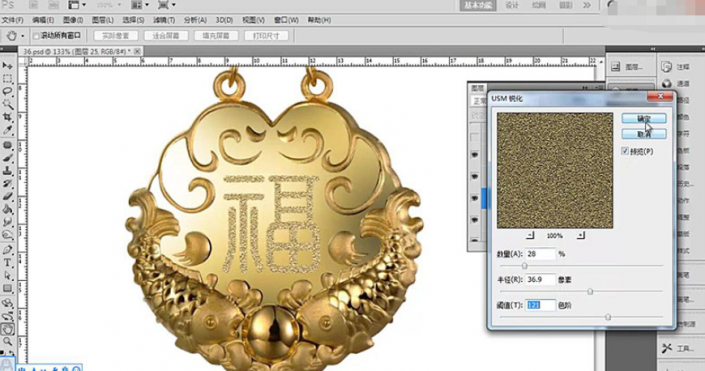Select the Zoom tool
Image resolution: width=705 pixels, height=371 pixels.
click(7, 342)
